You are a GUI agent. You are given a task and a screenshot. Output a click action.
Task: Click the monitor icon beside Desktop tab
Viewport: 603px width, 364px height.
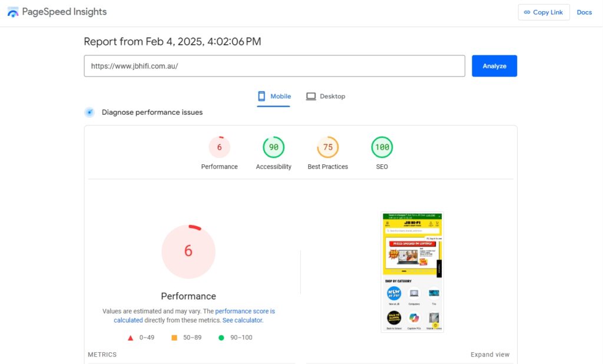pos(311,96)
